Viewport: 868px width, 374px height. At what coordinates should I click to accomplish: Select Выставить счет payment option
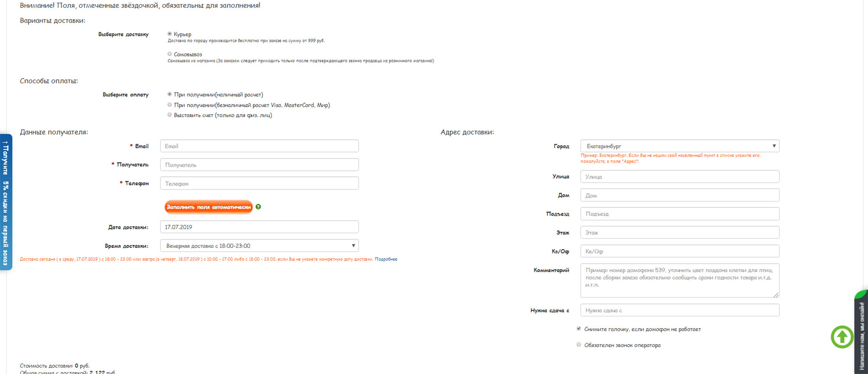click(x=170, y=115)
